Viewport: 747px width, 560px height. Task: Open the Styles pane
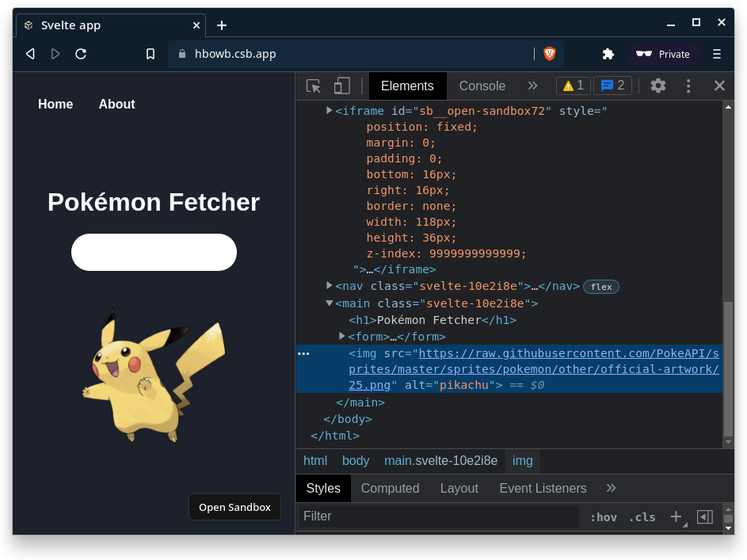pos(323,489)
